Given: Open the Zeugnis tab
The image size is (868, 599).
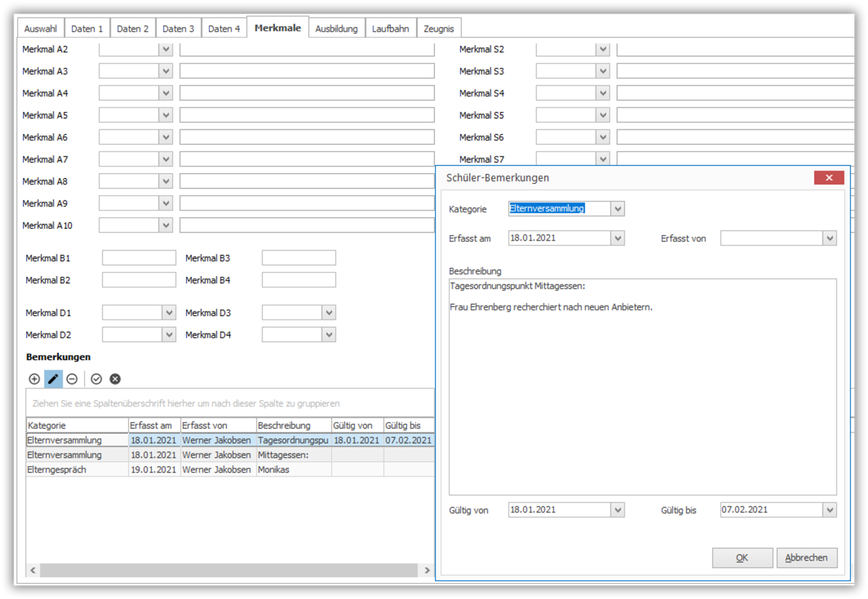Looking at the screenshot, I should [x=439, y=29].
